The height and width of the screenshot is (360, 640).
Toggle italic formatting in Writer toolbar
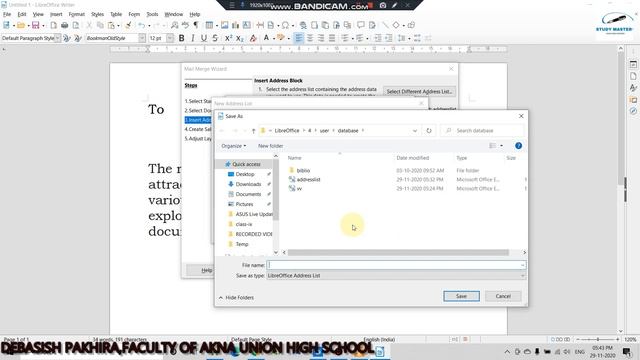193,38
